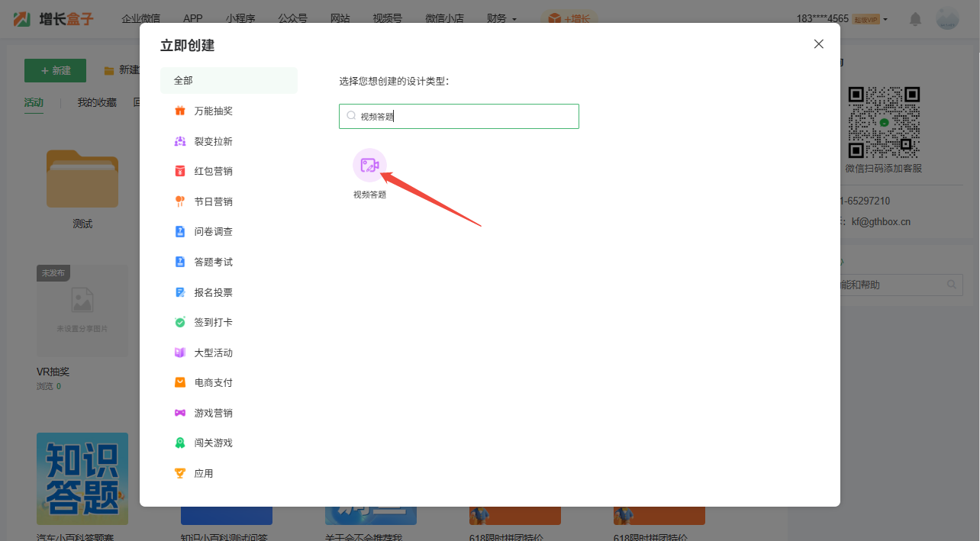The width and height of the screenshot is (980, 541).
Task: Click the +增长 button in header
Action: click(569, 18)
